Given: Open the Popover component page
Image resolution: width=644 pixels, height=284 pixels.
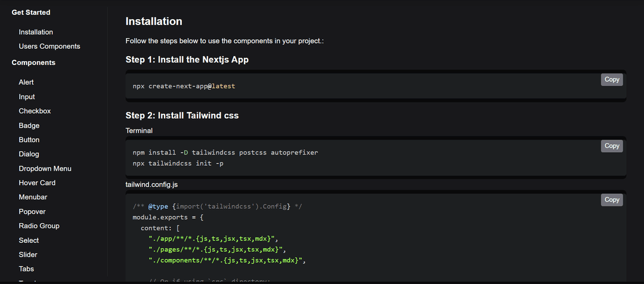Looking at the screenshot, I should coord(32,212).
